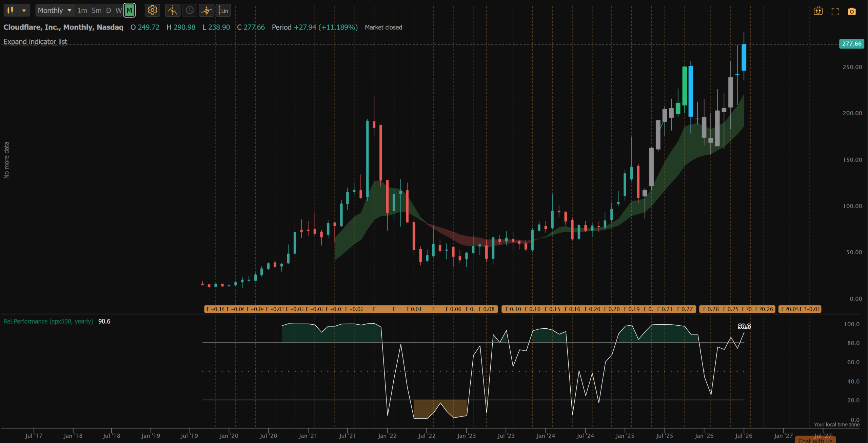This screenshot has height=443, width=868.
Task: Toggle the Lin price scale button
Action: click(223, 11)
